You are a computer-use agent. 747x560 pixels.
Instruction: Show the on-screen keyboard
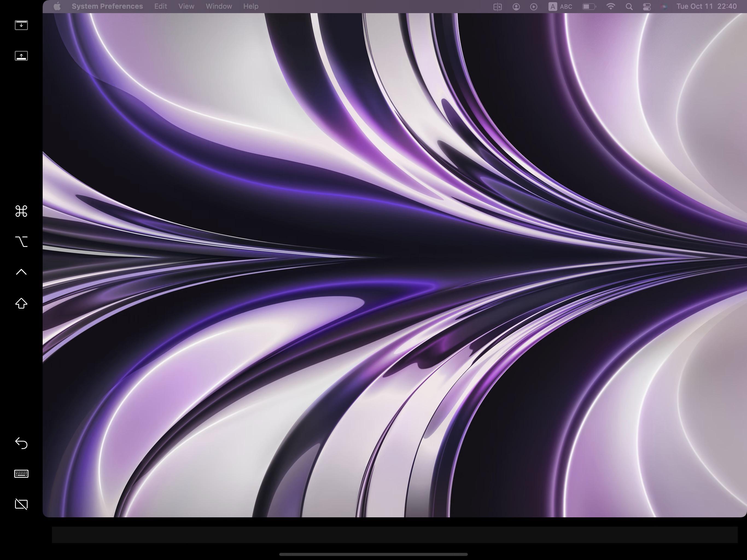pos(21,474)
